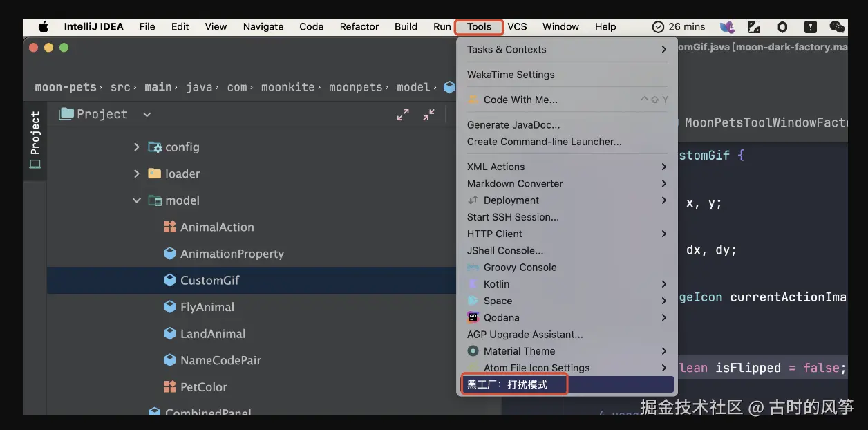Click the model package folder icon
Screen dimensions: 868x430
point(155,200)
